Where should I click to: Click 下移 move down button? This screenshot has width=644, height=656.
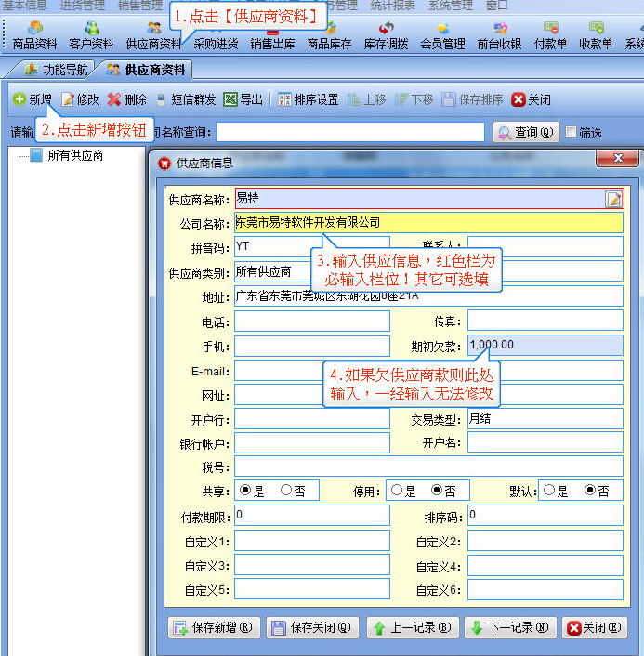414,99
